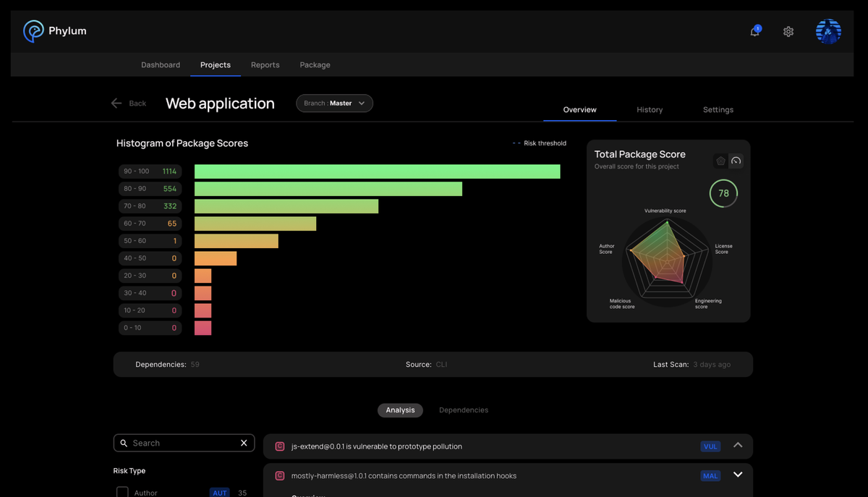Open the notifications bell icon
Viewport: 868px width, 497px height.
tap(754, 32)
